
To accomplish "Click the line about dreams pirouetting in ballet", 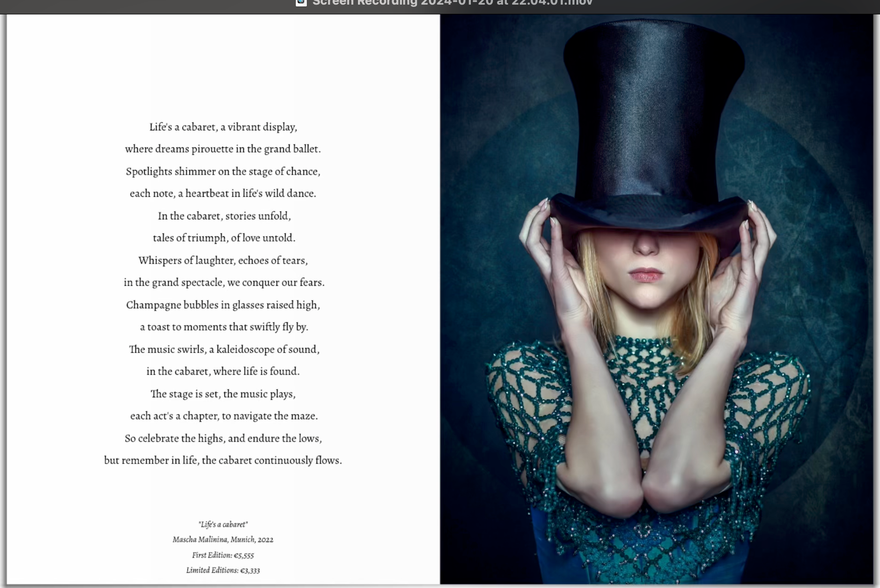I will click(x=223, y=149).
